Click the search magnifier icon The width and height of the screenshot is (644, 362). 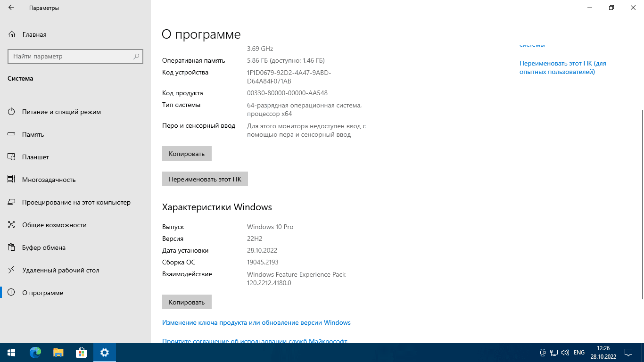tap(136, 56)
